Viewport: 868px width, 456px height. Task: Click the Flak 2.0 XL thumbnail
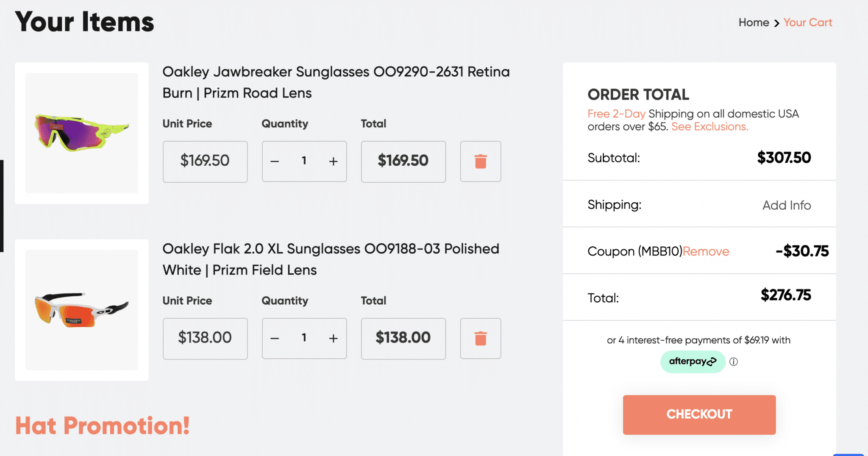click(81, 310)
